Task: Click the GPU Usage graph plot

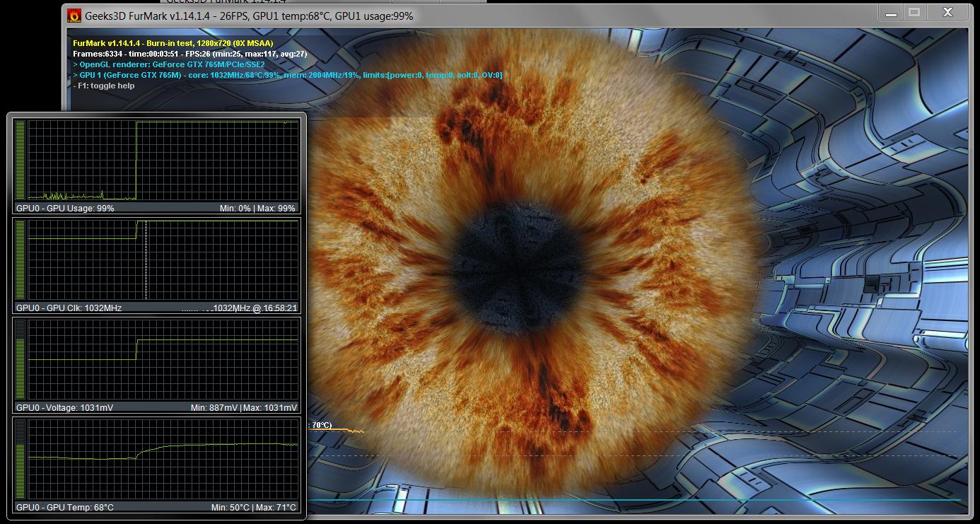Action: (163, 161)
